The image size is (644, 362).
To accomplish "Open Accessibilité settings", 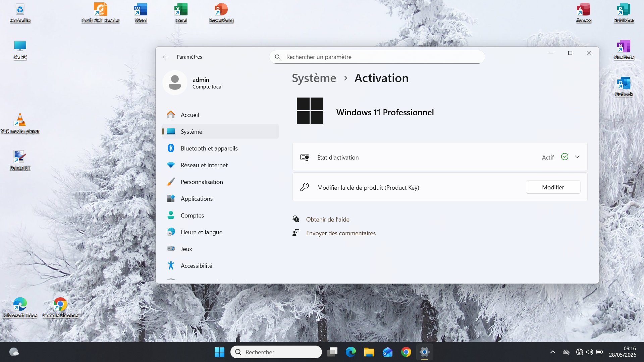I will [220, 265].
